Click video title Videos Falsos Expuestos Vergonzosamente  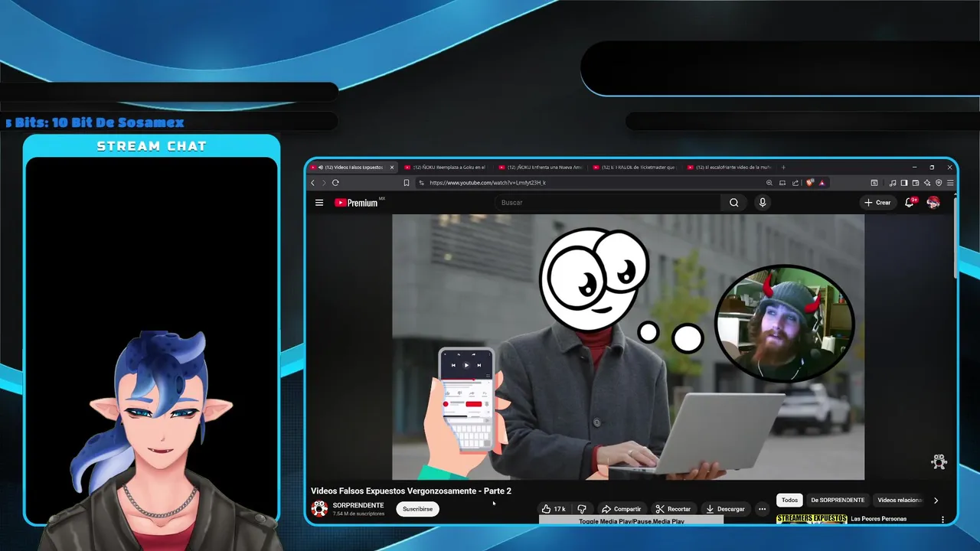point(411,491)
